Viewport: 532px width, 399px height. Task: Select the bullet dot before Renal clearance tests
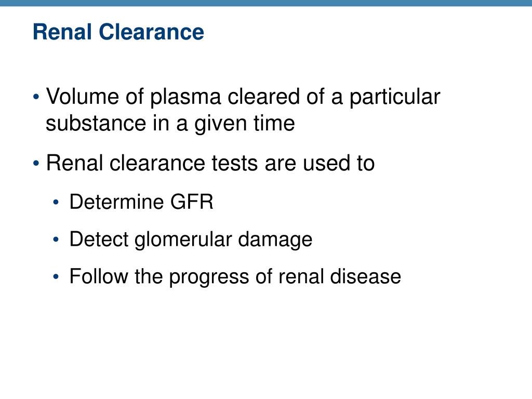tap(36, 164)
